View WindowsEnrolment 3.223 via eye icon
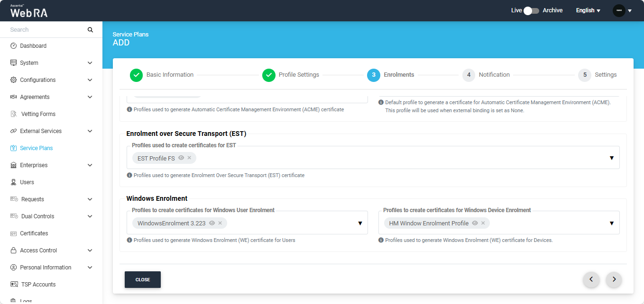This screenshot has width=644, height=304. [x=212, y=223]
